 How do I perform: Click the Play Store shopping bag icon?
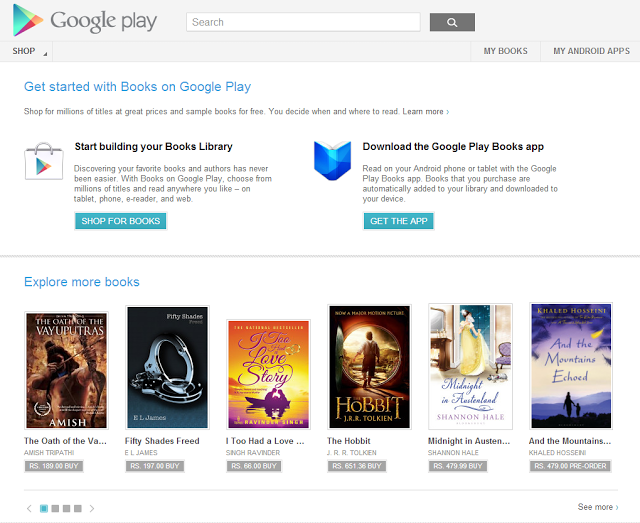(x=44, y=161)
